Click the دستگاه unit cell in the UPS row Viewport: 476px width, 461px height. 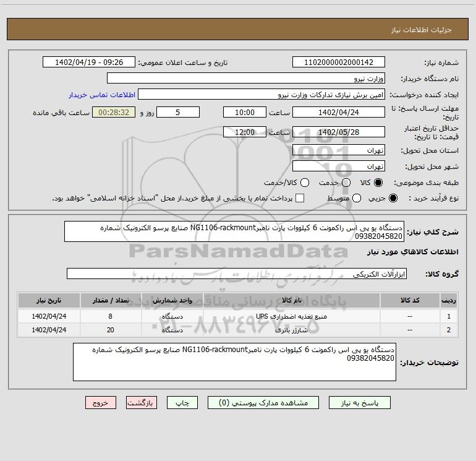click(172, 316)
